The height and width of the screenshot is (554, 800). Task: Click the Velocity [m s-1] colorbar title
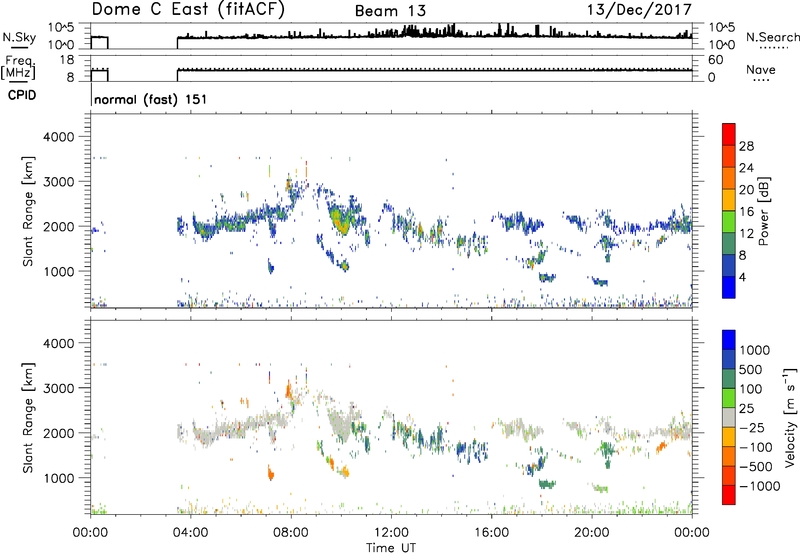(x=790, y=417)
